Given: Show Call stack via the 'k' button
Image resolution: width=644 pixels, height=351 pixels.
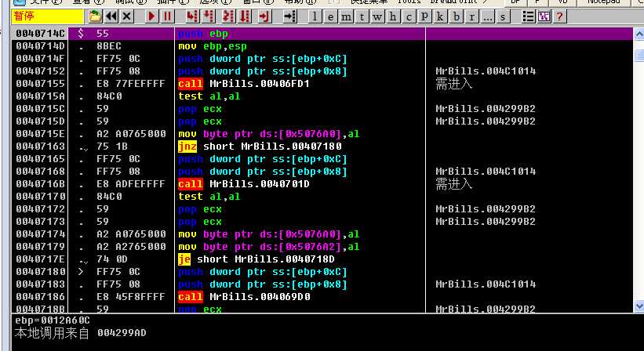Looking at the screenshot, I should 440,16.
